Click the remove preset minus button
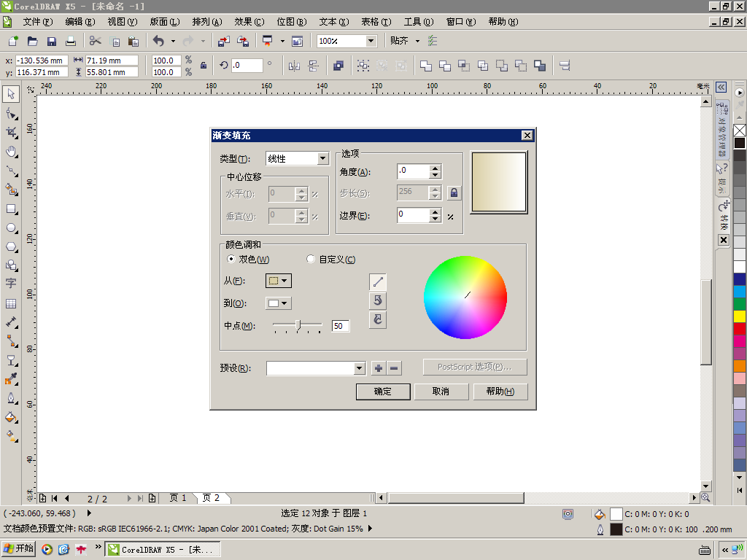This screenshot has width=747, height=560. click(x=394, y=368)
